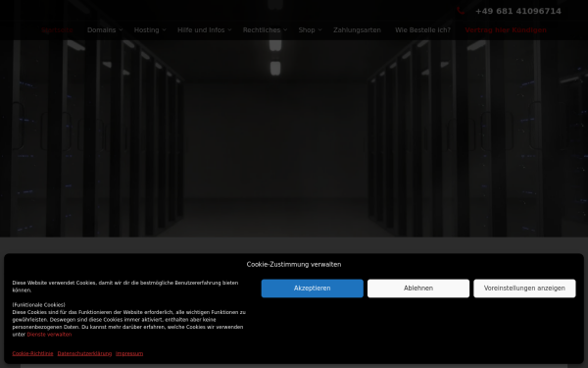This screenshot has width=588, height=368.
Task: Follow the Dienste verwalten link
Action: (49, 335)
